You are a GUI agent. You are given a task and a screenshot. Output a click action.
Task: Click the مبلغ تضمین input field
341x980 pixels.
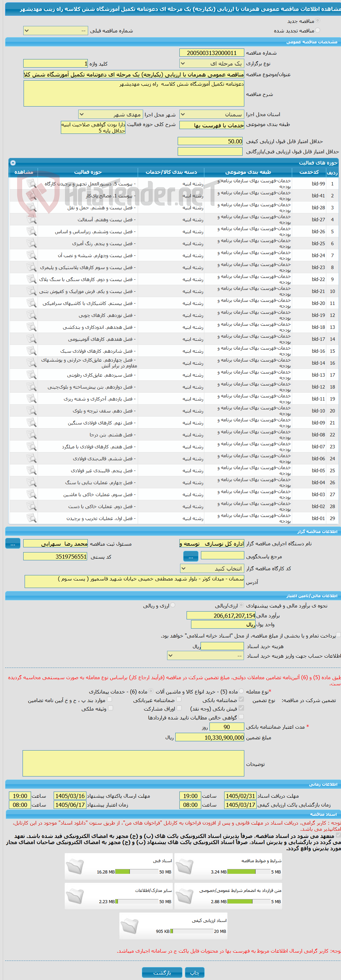[x=210, y=737]
